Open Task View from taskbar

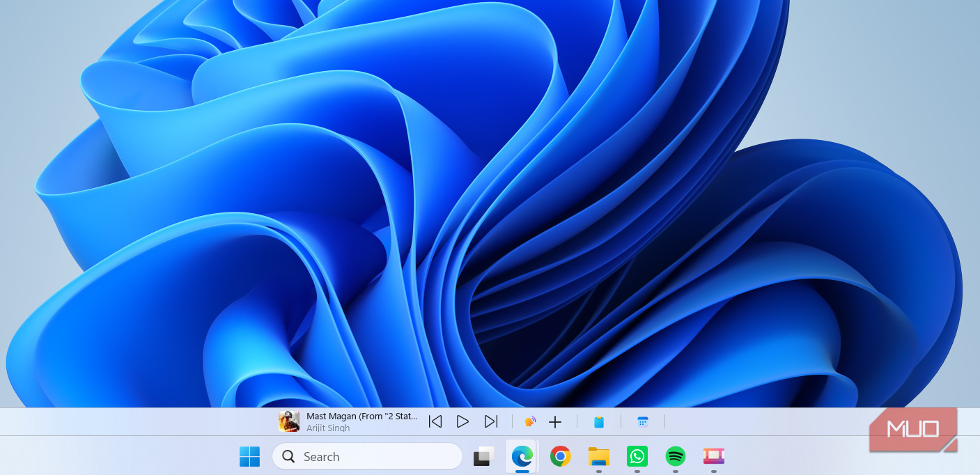tap(484, 457)
